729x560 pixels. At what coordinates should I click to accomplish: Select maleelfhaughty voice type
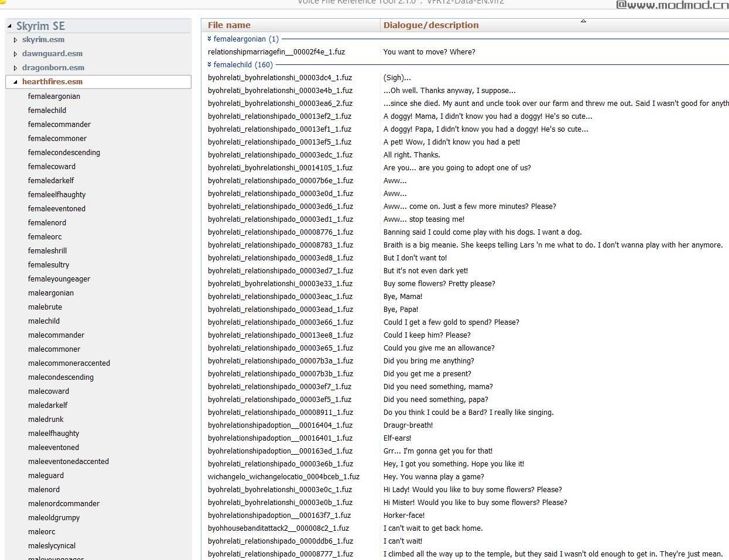53,433
